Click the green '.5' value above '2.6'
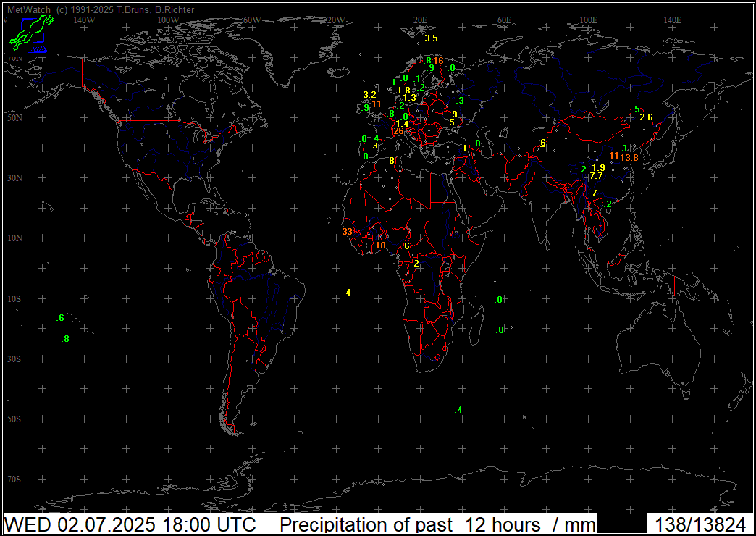The height and width of the screenshot is (536, 756). pos(637,109)
